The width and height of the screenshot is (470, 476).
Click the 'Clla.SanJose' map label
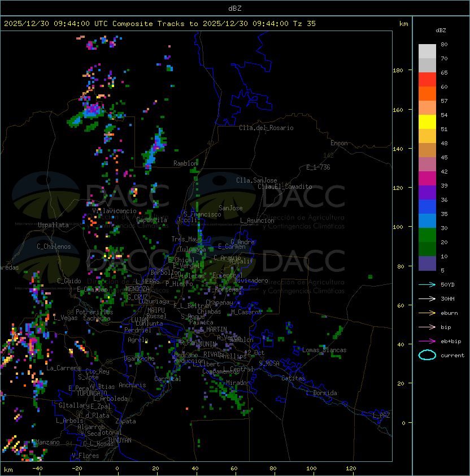point(256,180)
